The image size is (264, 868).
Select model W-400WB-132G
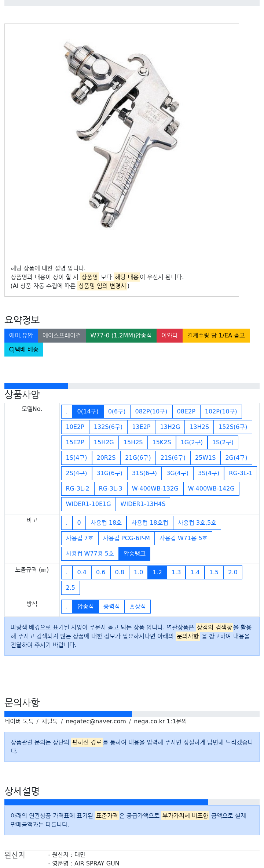[x=155, y=489]
